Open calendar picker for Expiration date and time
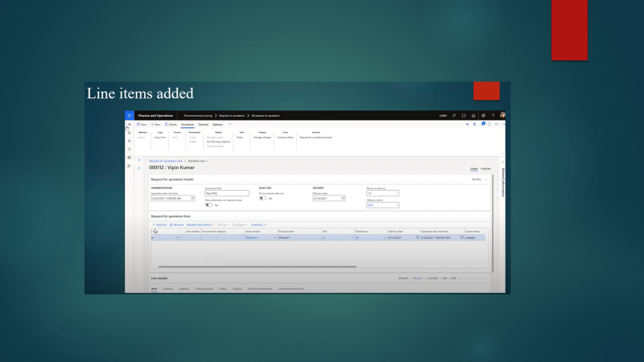644x362 pixels. 192,198
